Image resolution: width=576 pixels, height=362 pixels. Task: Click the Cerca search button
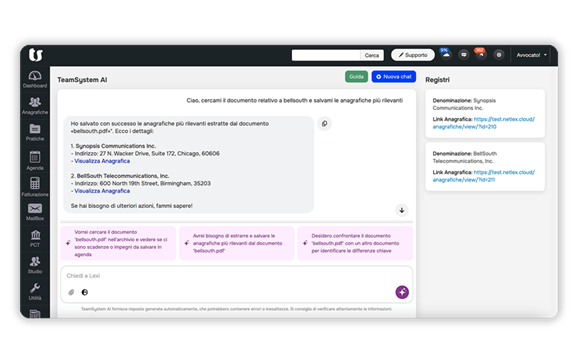(x=372, y=55)
